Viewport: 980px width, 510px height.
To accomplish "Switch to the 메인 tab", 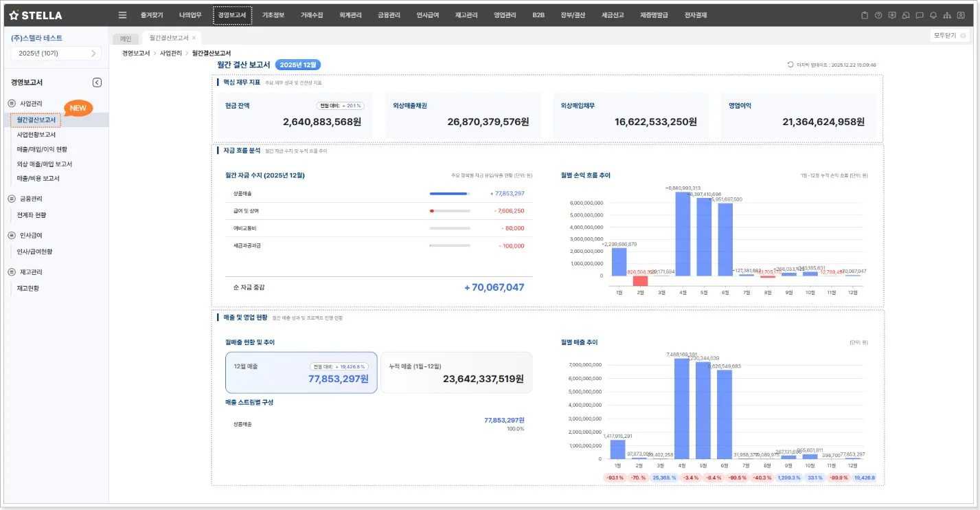I will click(126, 38).
